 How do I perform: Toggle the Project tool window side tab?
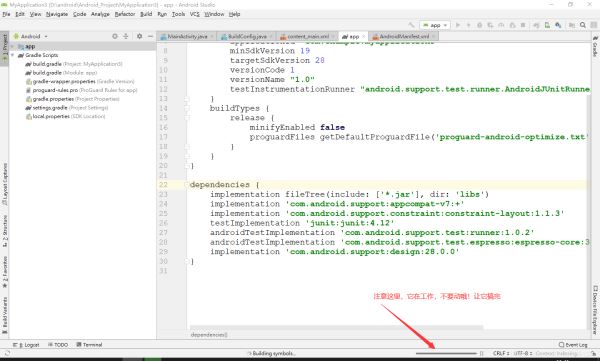(x=4, y=48)
